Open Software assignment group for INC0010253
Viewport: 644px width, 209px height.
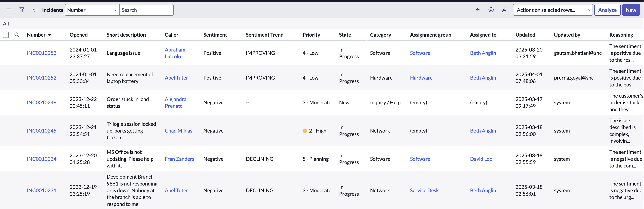420,53
